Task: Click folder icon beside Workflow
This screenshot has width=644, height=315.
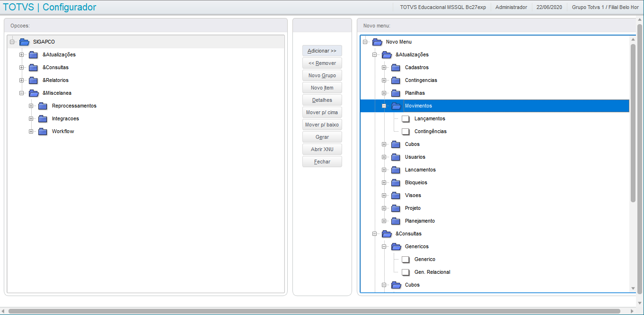Action: pyautogui.click(x=43, y=131)
